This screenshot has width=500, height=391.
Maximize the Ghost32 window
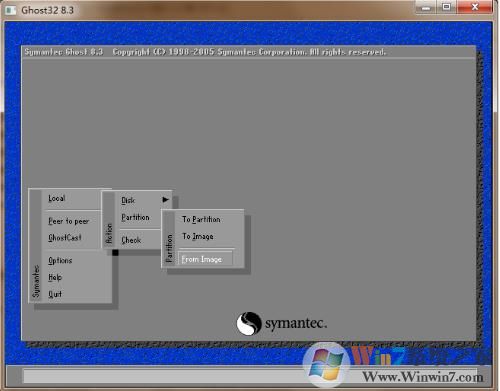(447, 7)
